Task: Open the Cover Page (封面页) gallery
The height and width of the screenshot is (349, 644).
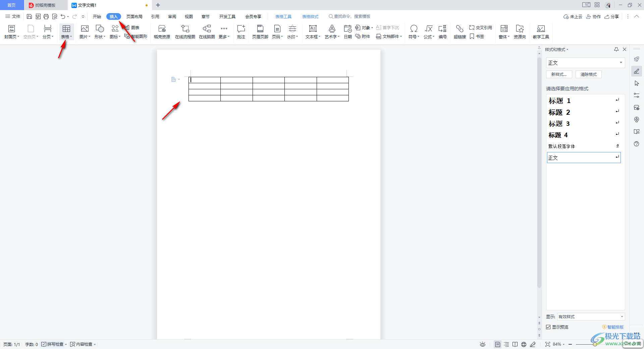Action: [x=11, y=32]
